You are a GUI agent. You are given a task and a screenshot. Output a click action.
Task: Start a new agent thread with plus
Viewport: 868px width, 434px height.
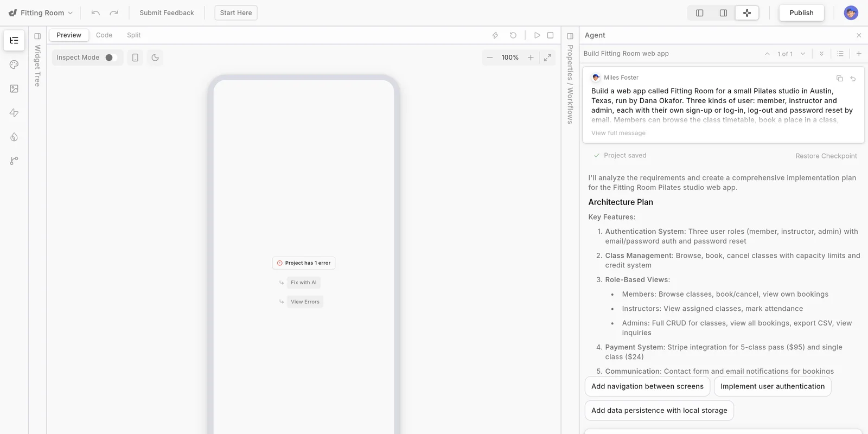pos(859,54)
